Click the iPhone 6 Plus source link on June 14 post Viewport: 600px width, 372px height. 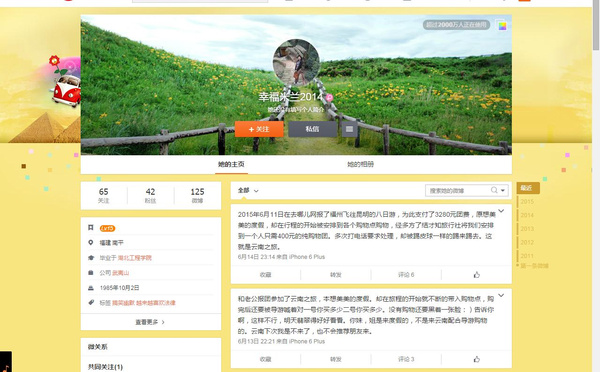click(307, 257)
